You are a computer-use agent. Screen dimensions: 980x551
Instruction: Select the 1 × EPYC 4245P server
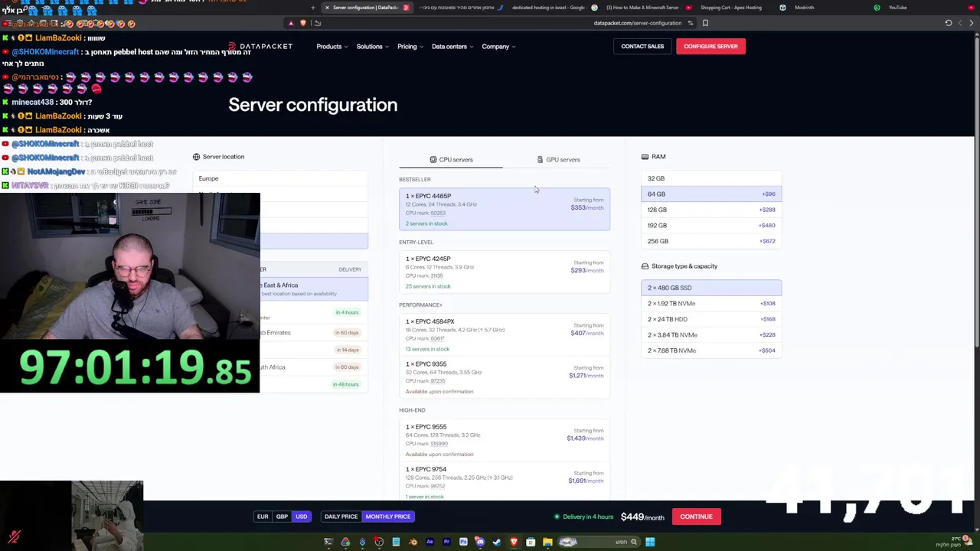tap(505, 272)
